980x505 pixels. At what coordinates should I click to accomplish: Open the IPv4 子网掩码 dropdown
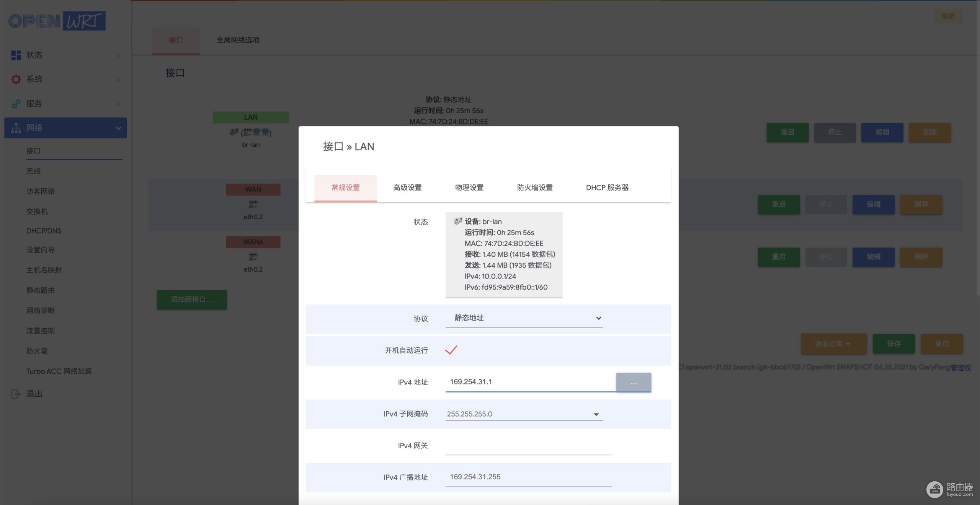pos(524,414)
